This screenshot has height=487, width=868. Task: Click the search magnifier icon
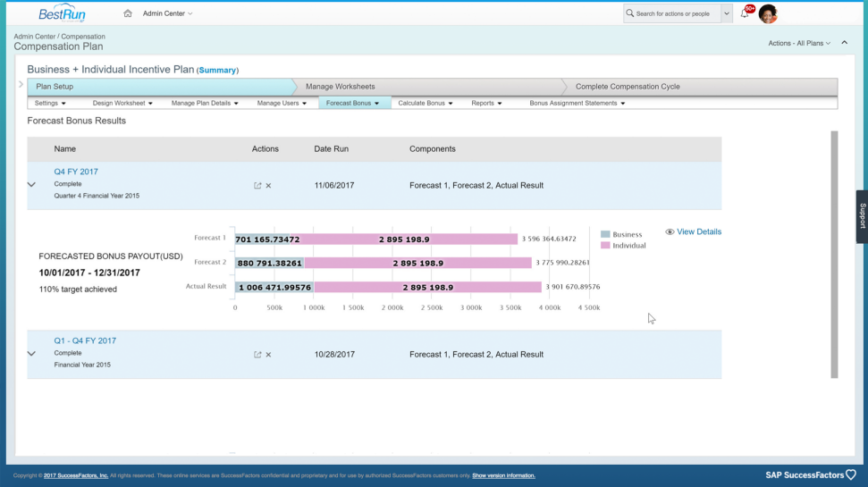tap(630, 13)
